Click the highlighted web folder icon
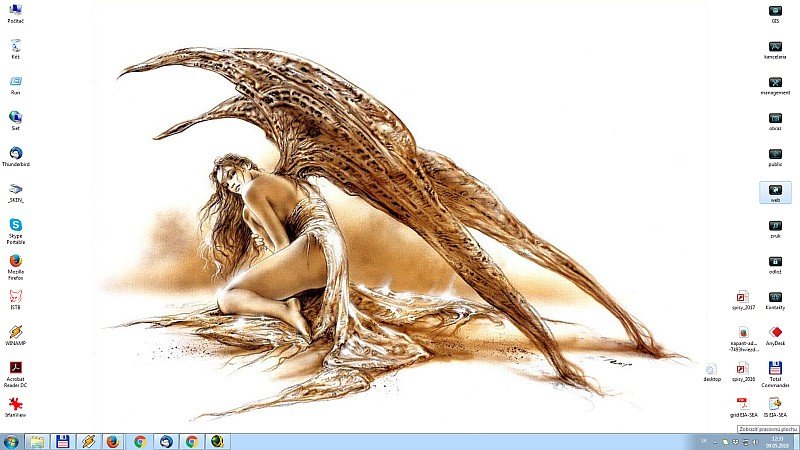The width and height of the screenshot is (800, 450). coord(775,193)
